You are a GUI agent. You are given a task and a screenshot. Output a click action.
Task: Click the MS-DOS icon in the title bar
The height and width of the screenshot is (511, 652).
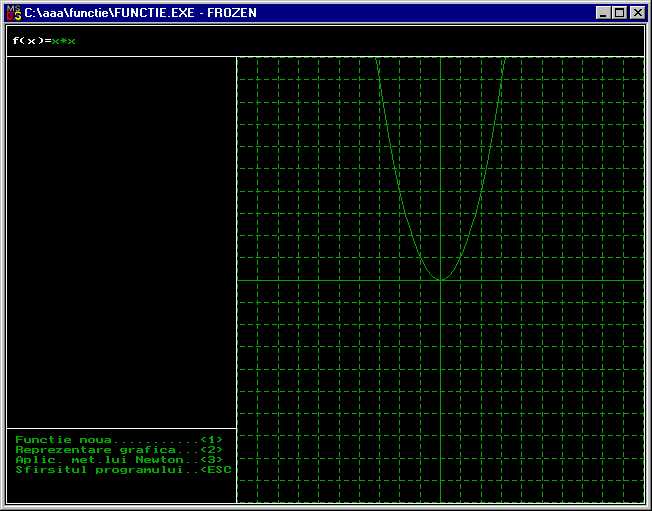coord(14,13)
